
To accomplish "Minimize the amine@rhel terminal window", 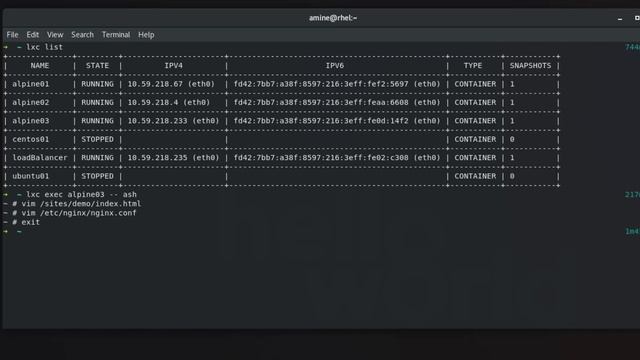I will 620,18.
